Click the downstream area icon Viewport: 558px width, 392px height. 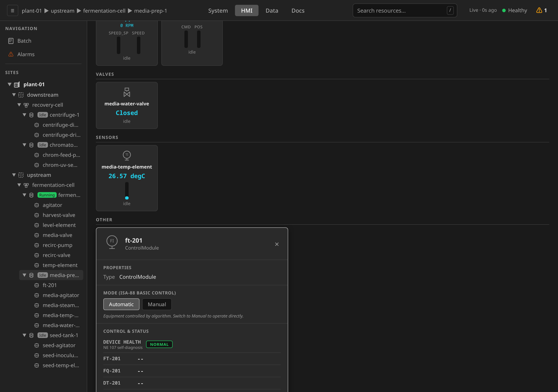(21, 95)
